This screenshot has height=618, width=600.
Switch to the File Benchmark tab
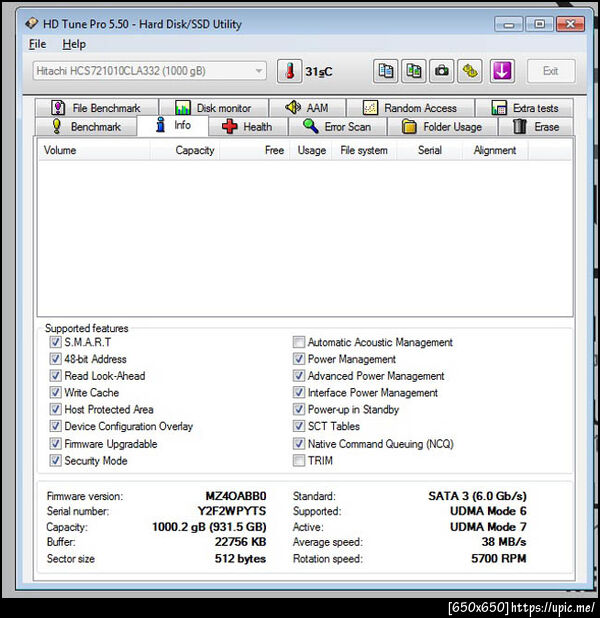[x=97, y=108]
